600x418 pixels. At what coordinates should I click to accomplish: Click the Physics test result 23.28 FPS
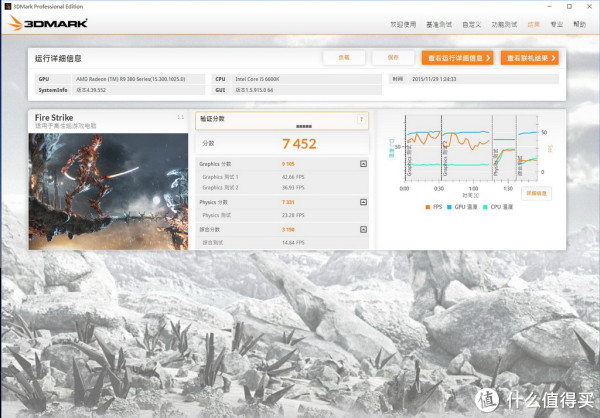click(x=293, y=215)
